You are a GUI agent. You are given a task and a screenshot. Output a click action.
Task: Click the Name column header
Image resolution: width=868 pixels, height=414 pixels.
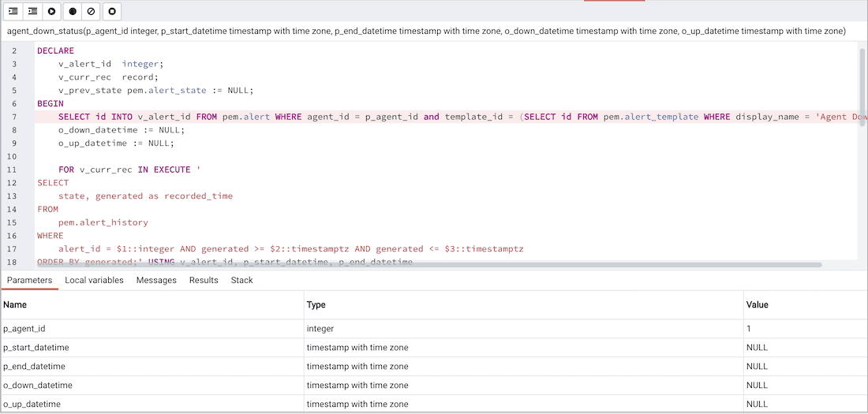[15, 304]
